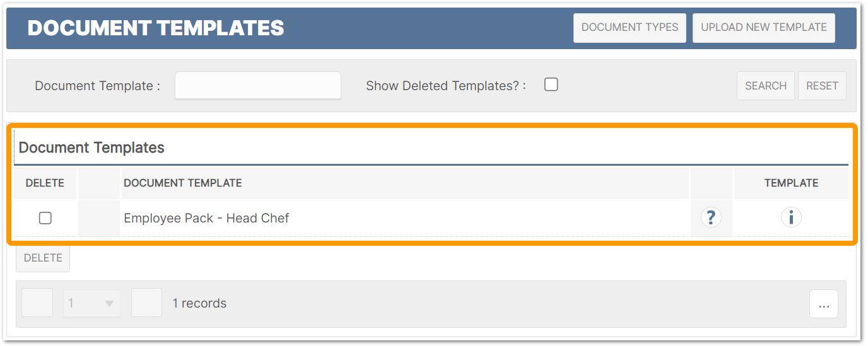The width and height of the screenshot is (868, 346).
Task: Click the DELETE button below the table
Action: 43,258
